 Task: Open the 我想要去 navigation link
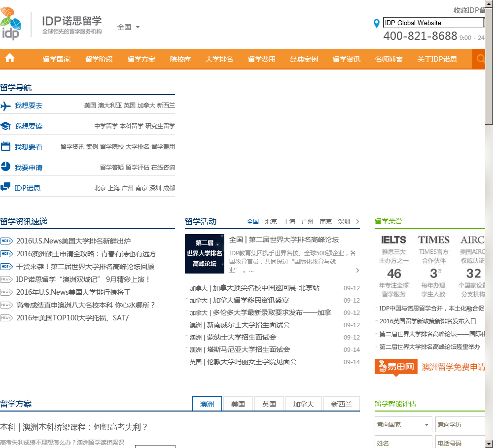tap(28, 106)
